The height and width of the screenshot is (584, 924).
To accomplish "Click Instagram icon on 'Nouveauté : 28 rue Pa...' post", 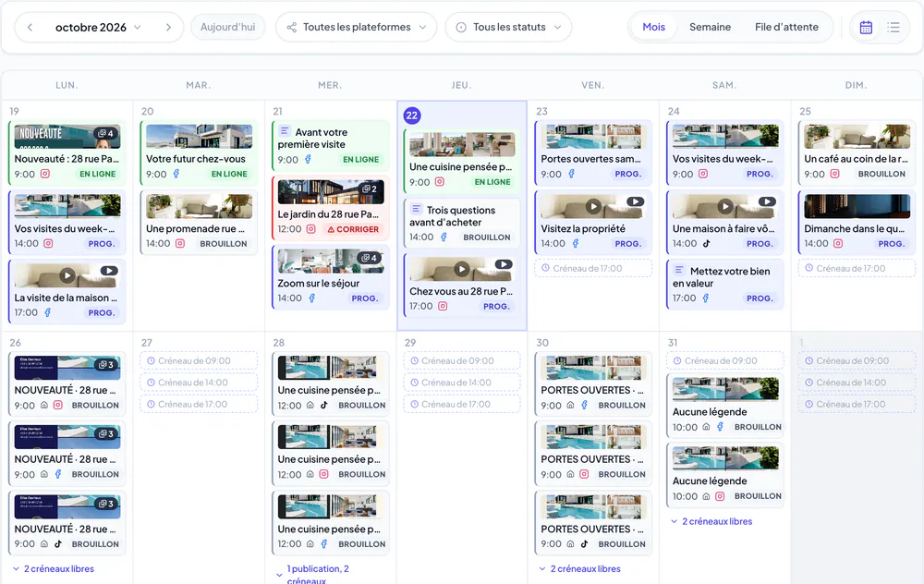I will coord(44,174).
